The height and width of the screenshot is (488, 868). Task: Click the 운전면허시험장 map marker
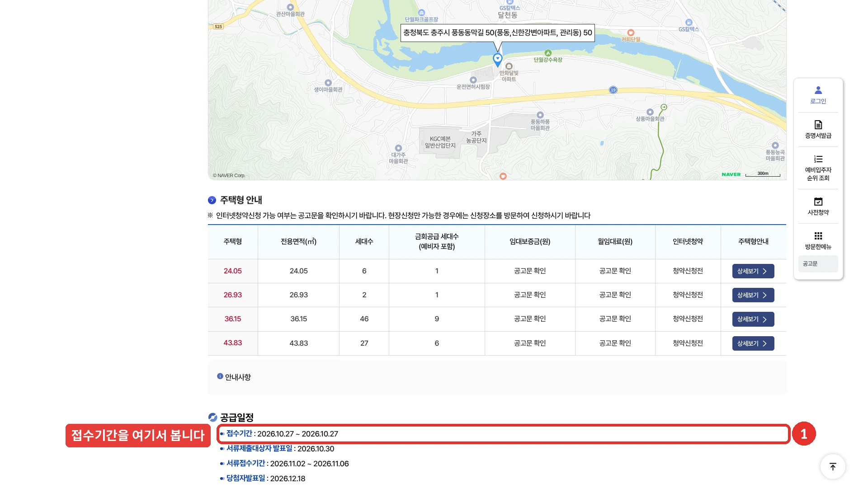(473, 80)
